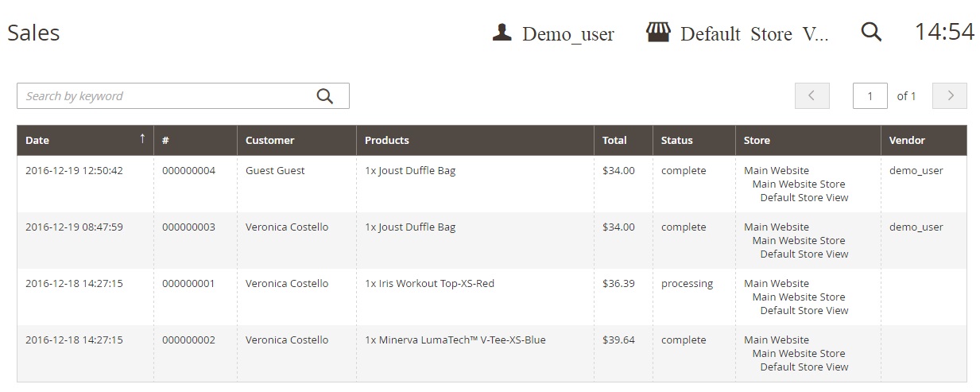Sort by the Status column header
The width and height of the screenshot is (980, 392).
pos(676,140)
